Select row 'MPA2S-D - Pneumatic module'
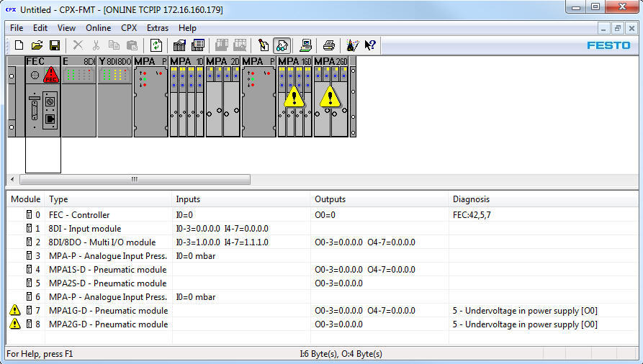Viewport: 643px width, 364px height. click(x=322, y=283)
